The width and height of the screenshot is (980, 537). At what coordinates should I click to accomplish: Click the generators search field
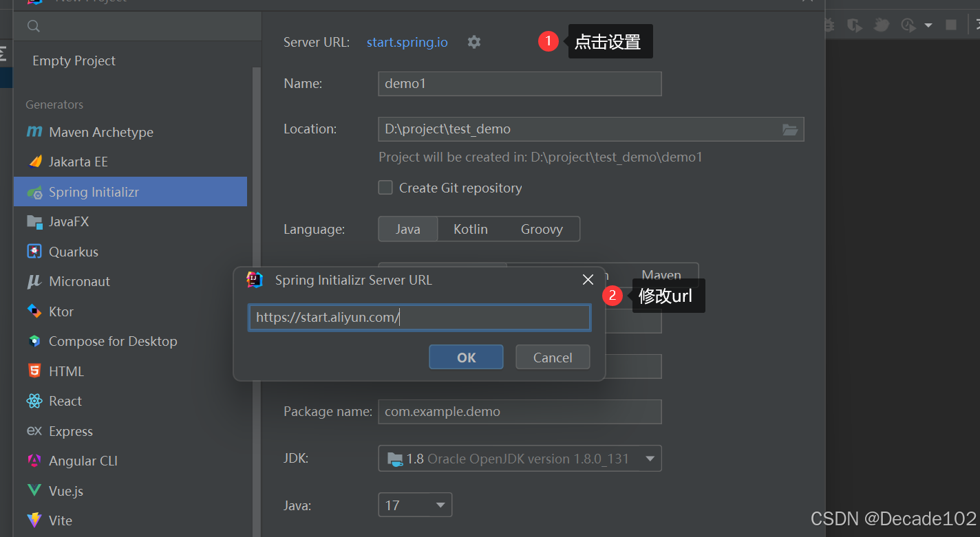[137, 26]
